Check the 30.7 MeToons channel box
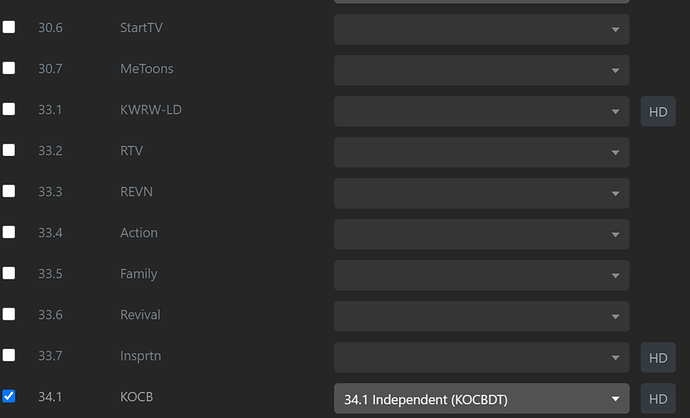This screenshot has height=418, width=690. tap(9, 68)
